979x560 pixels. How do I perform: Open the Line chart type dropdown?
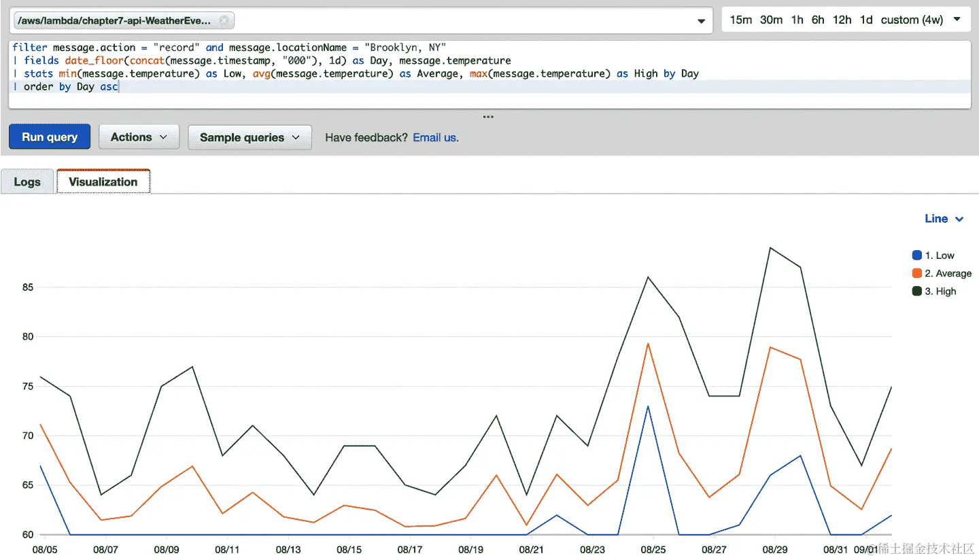(x=944, y=218)
